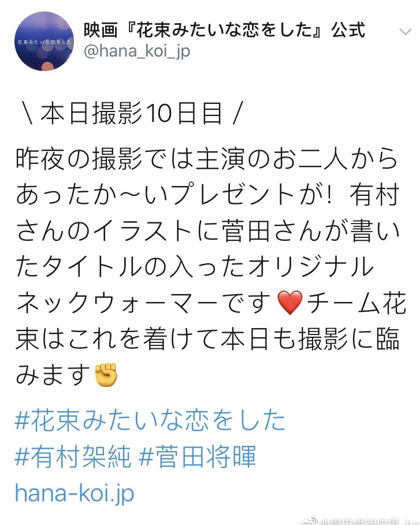Open hashtag #有村架純

[x=73, y=457]
